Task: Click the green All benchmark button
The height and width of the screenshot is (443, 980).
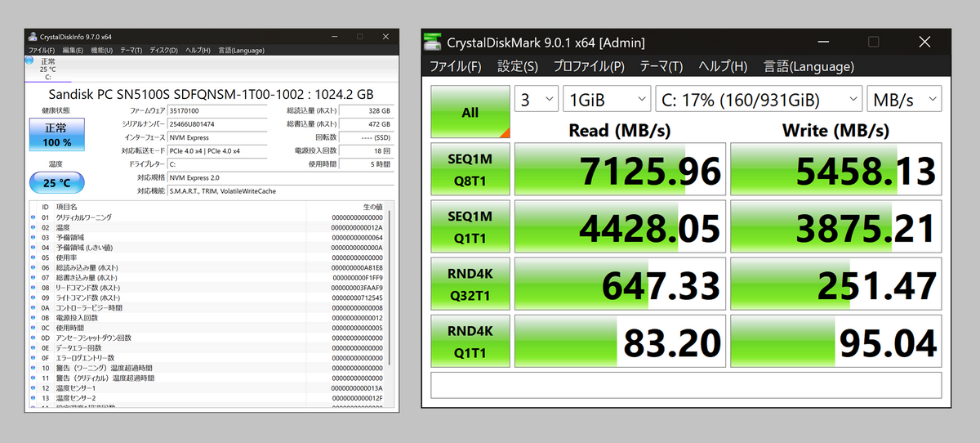Action: (470, 112)
